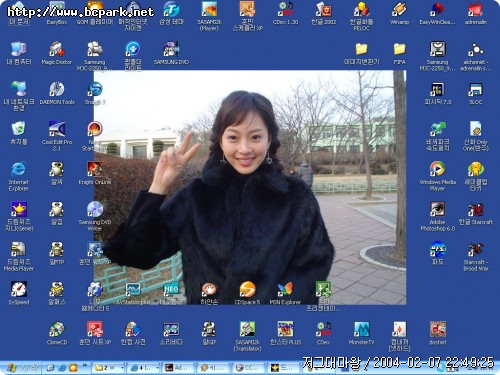Select the CDSpace 5 desktop icon
The width and height of the screenshot is (500, 375).
tap(247, 293)
